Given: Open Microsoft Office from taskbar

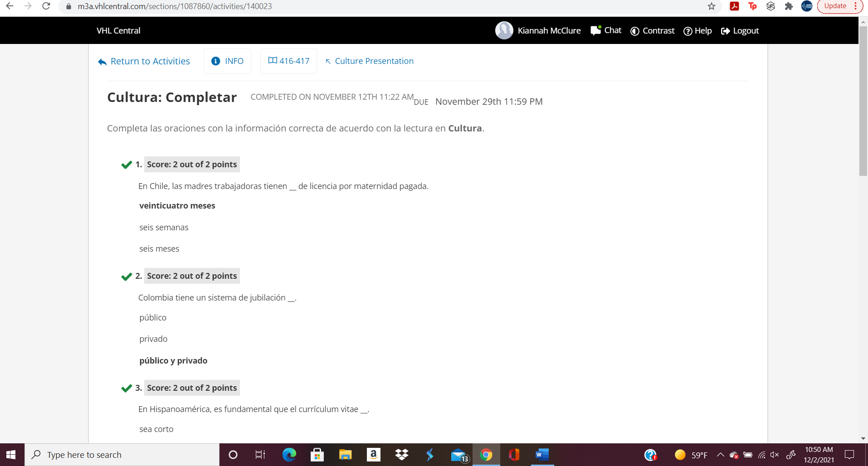Looking at the screenshot, I should point(514,455).
